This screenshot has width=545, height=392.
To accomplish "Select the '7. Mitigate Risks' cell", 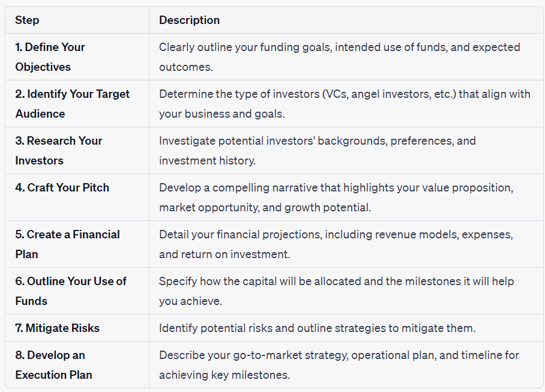I will 77,328.
